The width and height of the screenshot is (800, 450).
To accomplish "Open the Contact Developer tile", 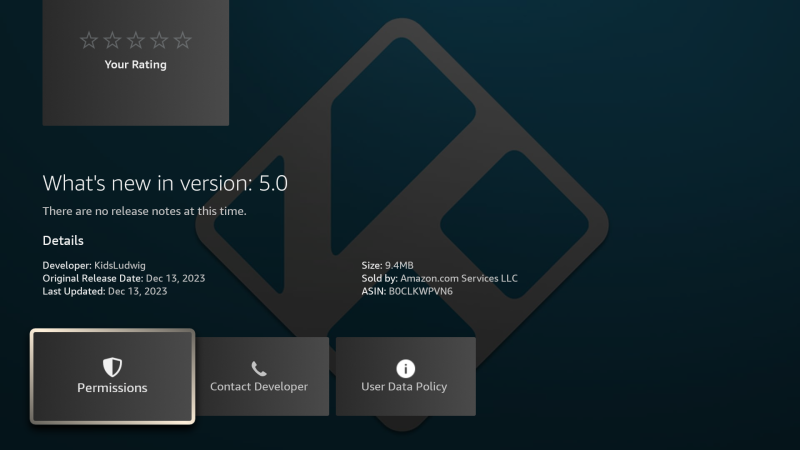I will pyautogui.click(x=262, y=377).
